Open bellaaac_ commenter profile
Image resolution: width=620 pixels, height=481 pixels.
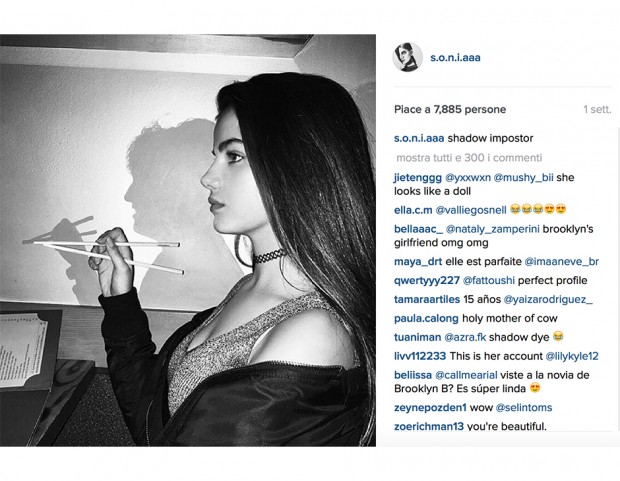(418, 229)
